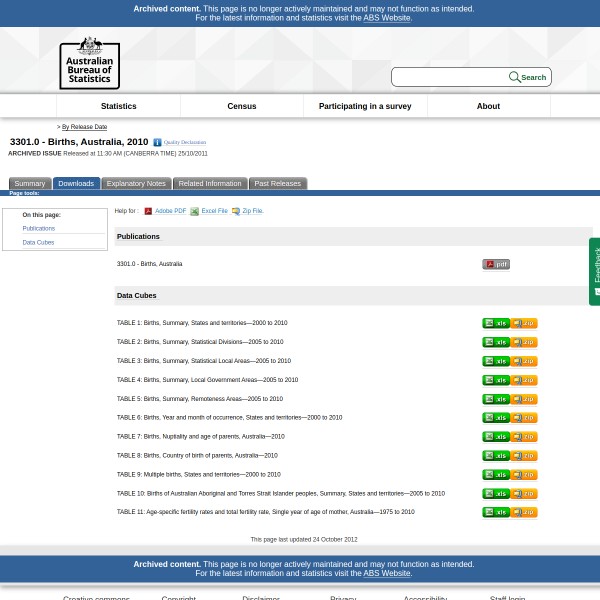Open the Explanatory Notes tab
This screenshot has width=600, height=600.
pos(136,184)
